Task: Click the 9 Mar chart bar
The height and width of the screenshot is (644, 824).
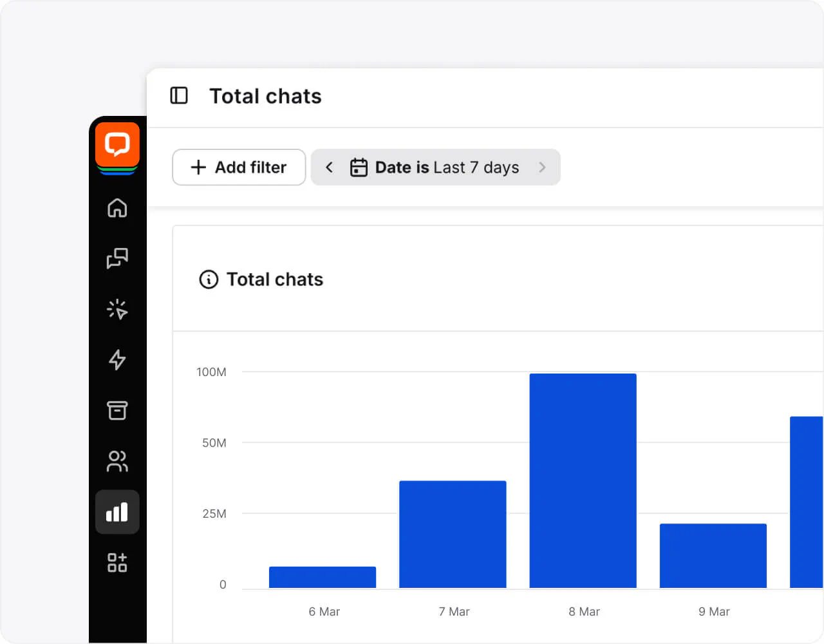Action: 713,555
